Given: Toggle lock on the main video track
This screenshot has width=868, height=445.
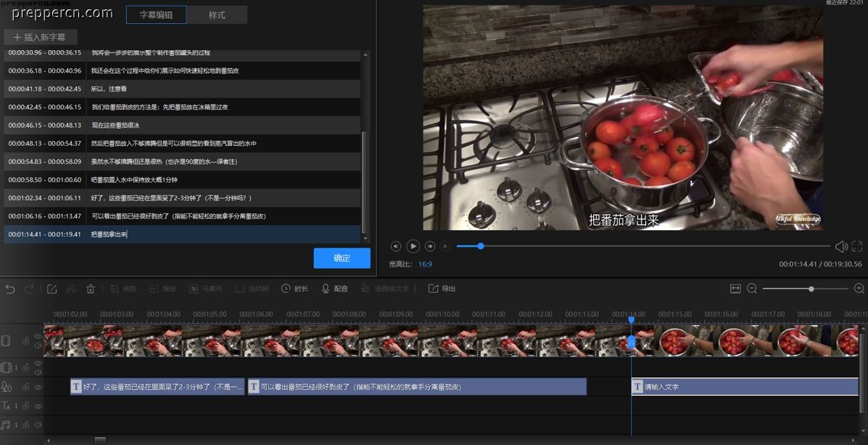Looking at the screenshot, I should pyautogui.click(x=25, y=340).
